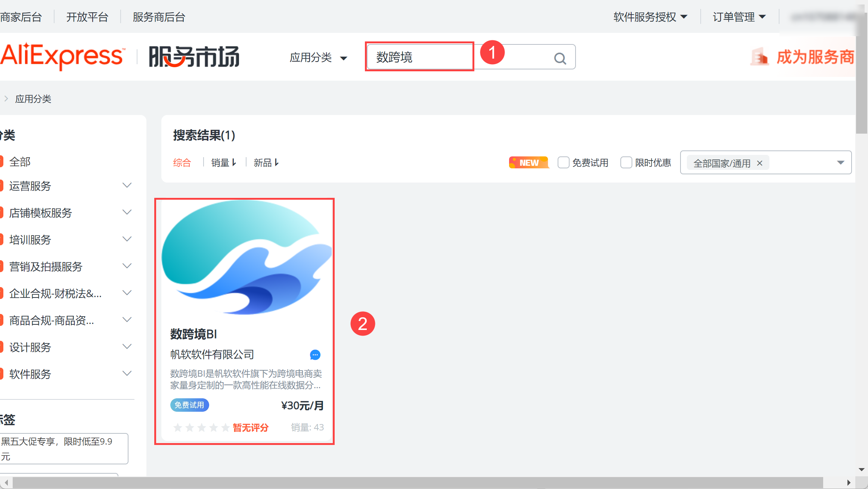Remove the 全部国家/通用 filter tag
This screenshot has width=868, height=489.
coord(760,163)
